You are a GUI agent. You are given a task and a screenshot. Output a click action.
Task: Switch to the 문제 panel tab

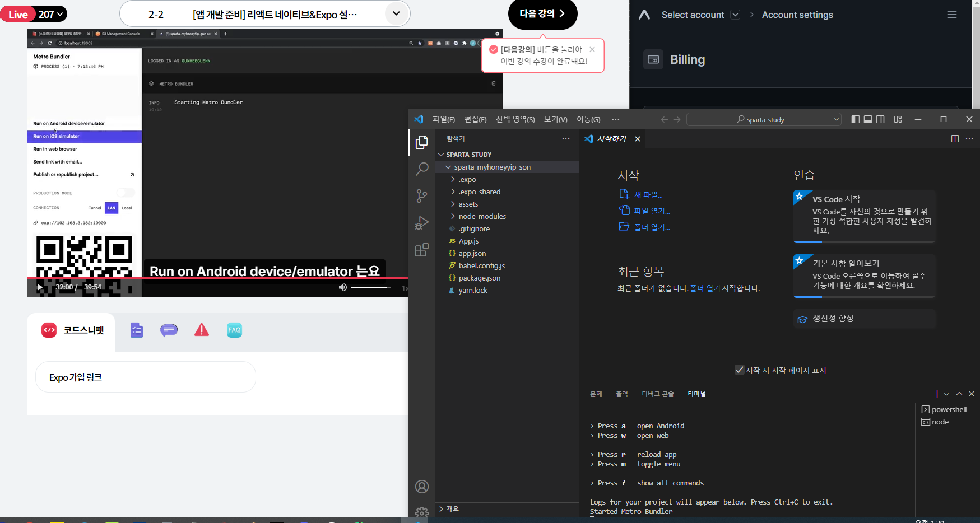tap(596, 394)
